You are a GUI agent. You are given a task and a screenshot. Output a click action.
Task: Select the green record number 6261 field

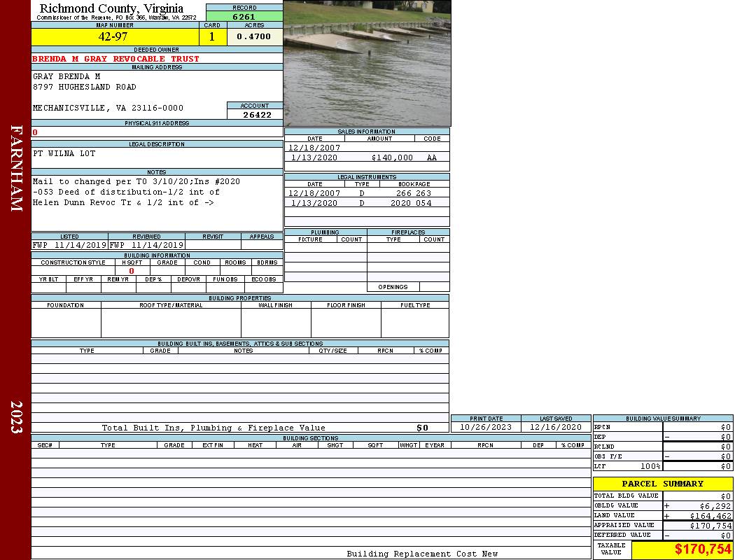point(244,17)
